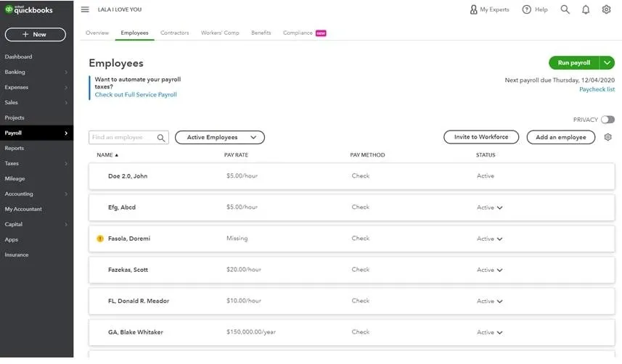Open the top-right settings gear
622x364 pixels.
click(x=606, y=9)
